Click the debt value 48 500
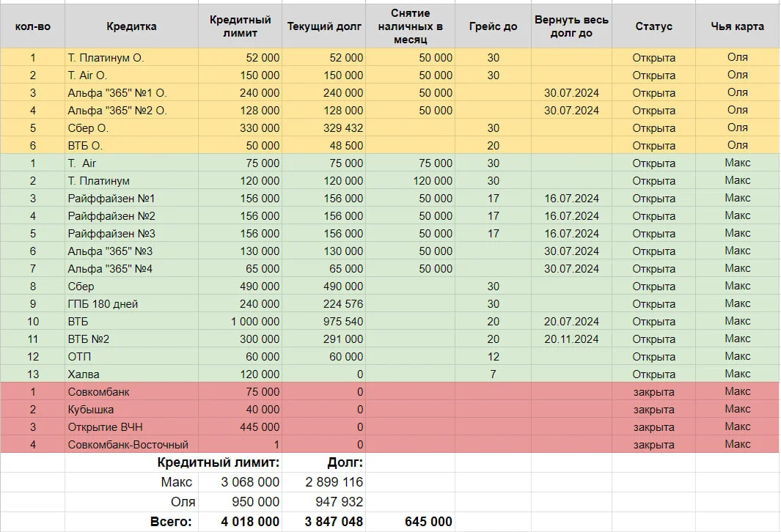781x532 pixels. [323, 145]
